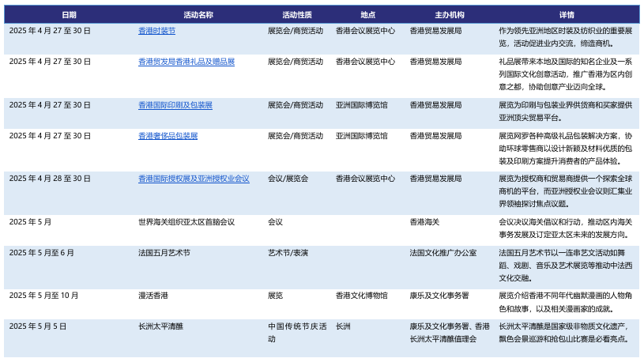This screenshot has width=644, height=362.
Task: Select the 法国五月艺术节 event name
Action: [x=164, y=253]
